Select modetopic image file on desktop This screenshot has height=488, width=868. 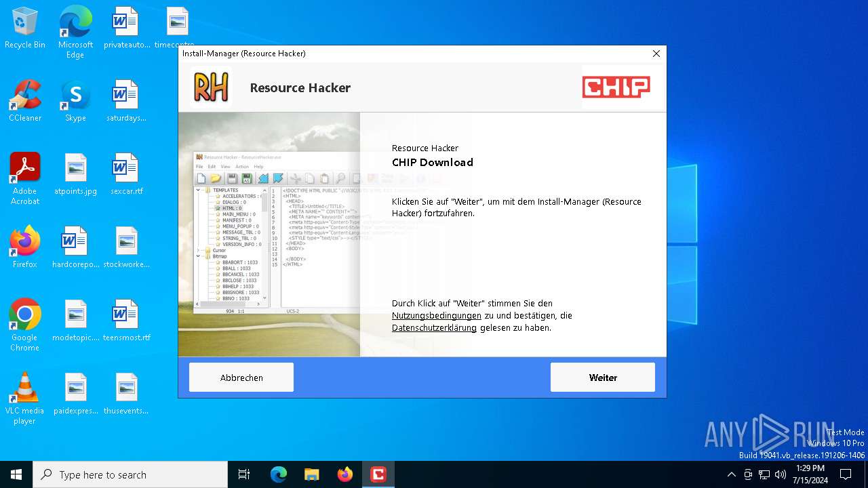coord(75,321)
